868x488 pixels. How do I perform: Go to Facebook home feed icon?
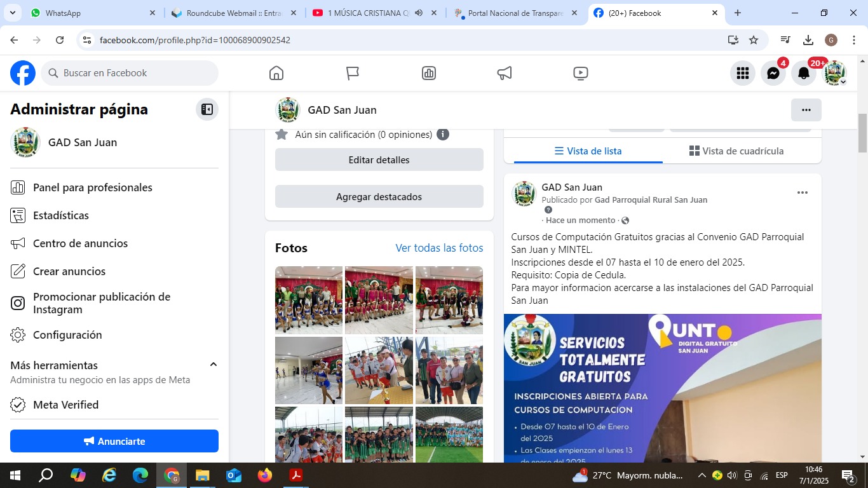(x=276, y=73)
